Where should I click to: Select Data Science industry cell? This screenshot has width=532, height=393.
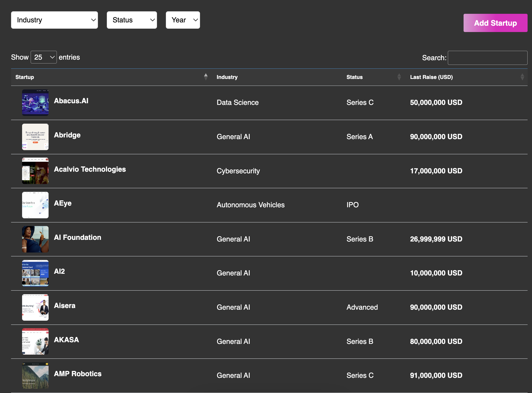[x=238, y=102]
